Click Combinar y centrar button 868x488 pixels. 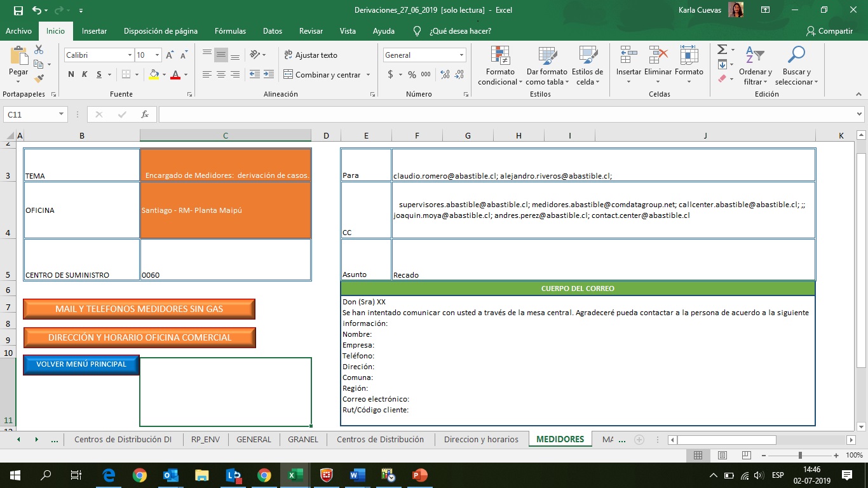tap(322, 74)
